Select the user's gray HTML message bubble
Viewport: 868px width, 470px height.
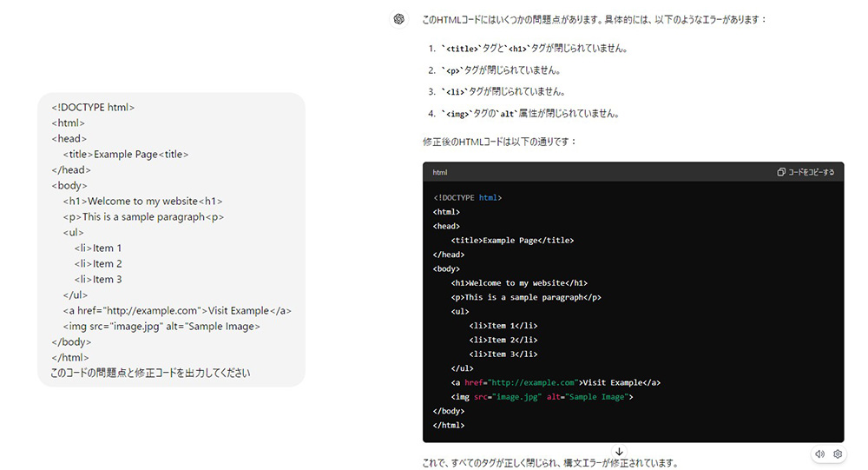tap(171, 240)
